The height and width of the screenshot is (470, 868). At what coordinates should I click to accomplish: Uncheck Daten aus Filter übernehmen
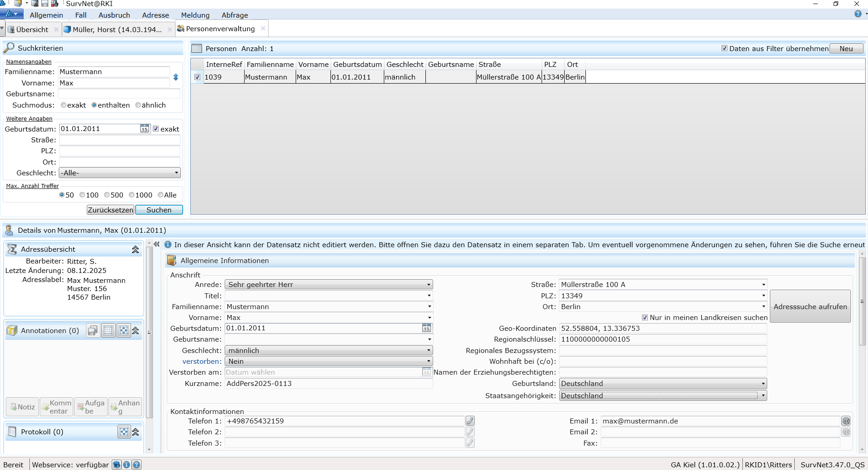pos(724,48)
